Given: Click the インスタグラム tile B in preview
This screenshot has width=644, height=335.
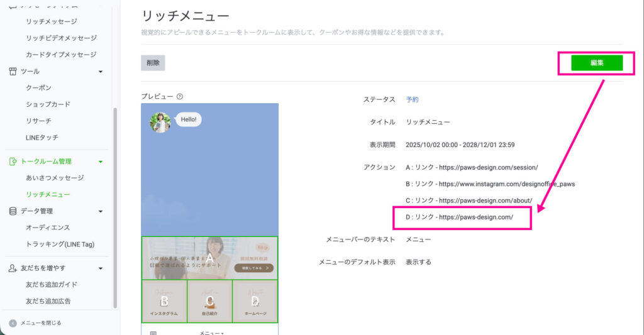Looking at the screenshot, I should point(164,301).
